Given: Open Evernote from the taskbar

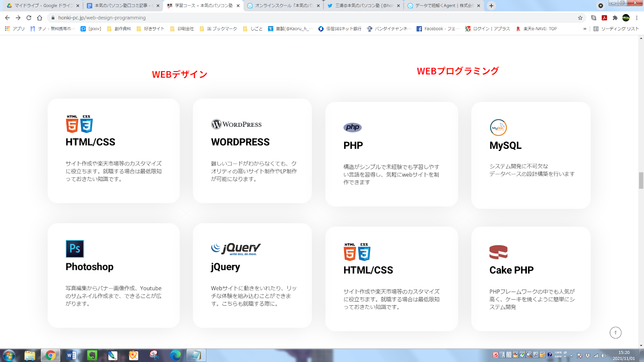Looking at the screenshot, I should pos(92,356).
